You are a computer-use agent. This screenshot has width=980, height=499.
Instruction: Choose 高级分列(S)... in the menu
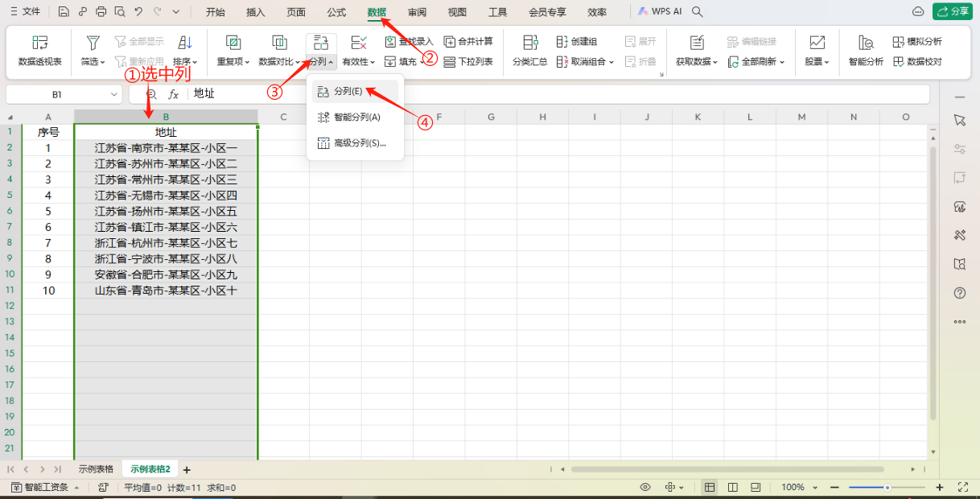tap(355, 143)
